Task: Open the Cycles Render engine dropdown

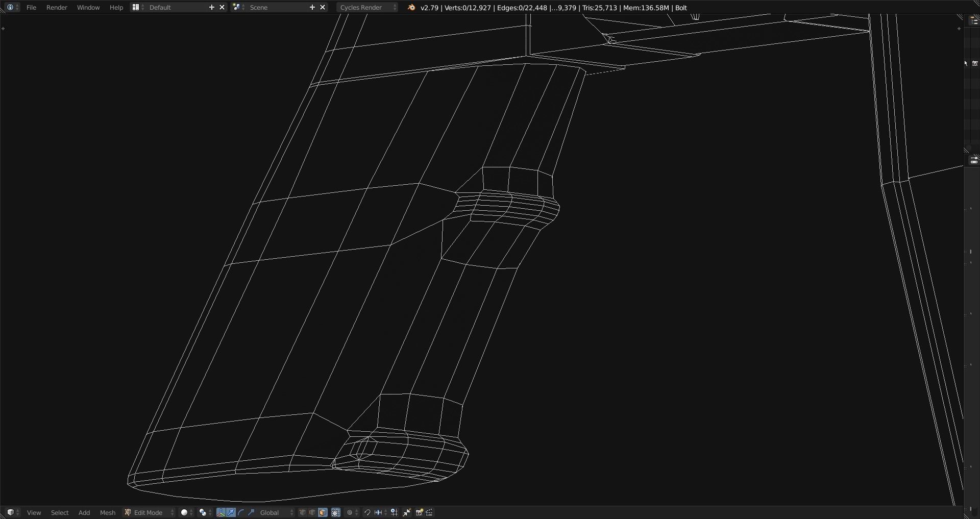Action: pyautogui.click(x=366, y=7)
